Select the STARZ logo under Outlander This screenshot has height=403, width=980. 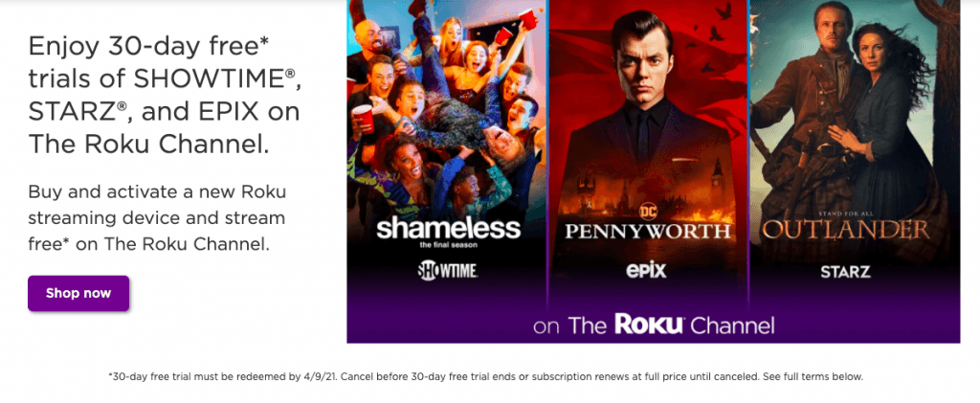(x=845, y=272)
